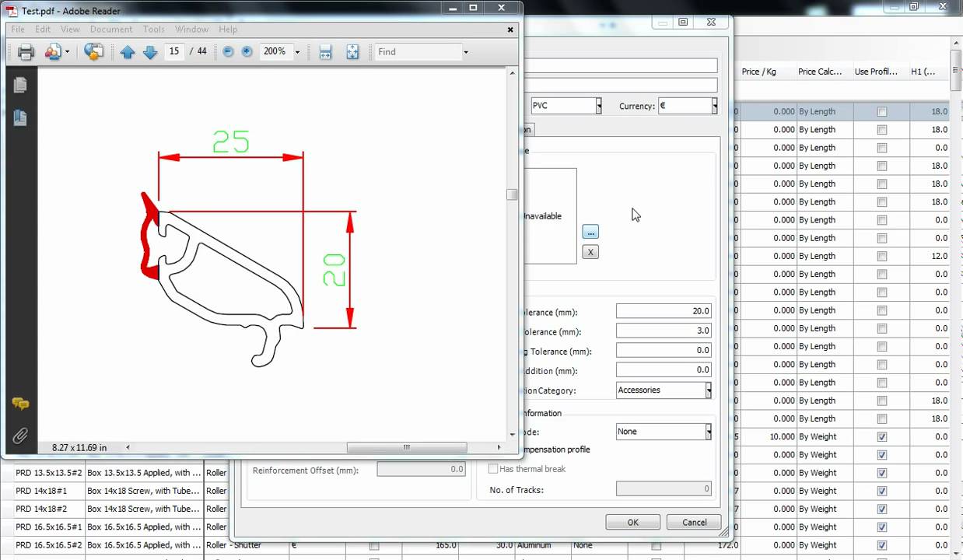Click the PDF horizontal scroll right arrow
Image resolution: width=963 pixels, height=560 pixels.
(499, 447)
